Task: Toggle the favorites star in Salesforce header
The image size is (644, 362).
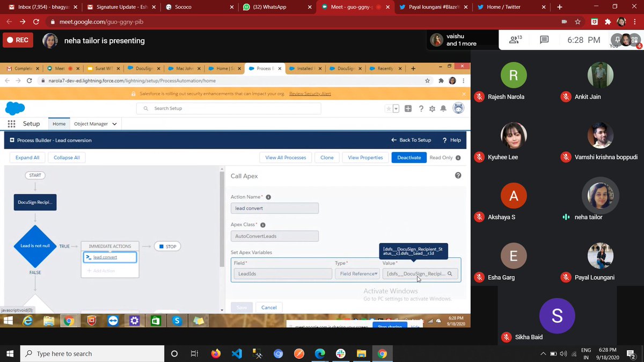Action: click(389, 108)
